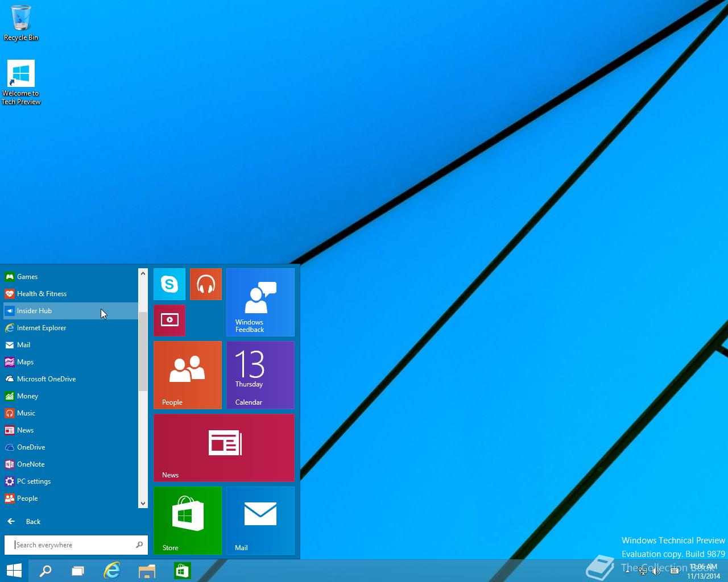Click the Start button on the taskbar
The image size is (728, 582).
tap(14, 571)
